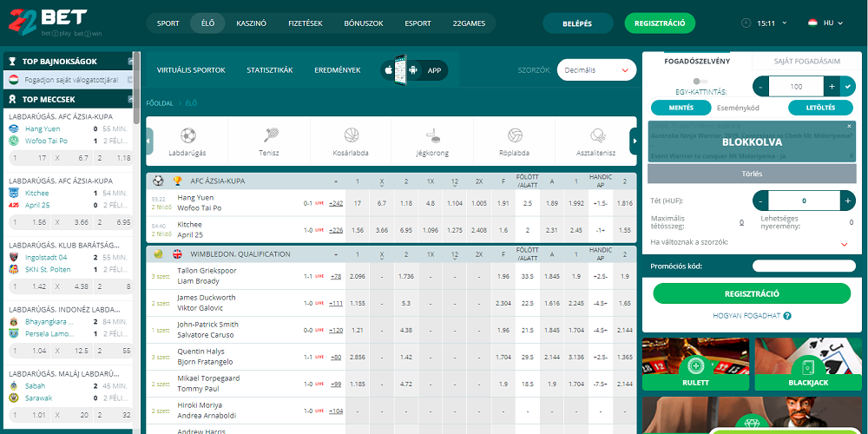This screenshot has width=868, height=434.
Task: Switch to Saját fogadásaim tab
Action: coord(806,62)
